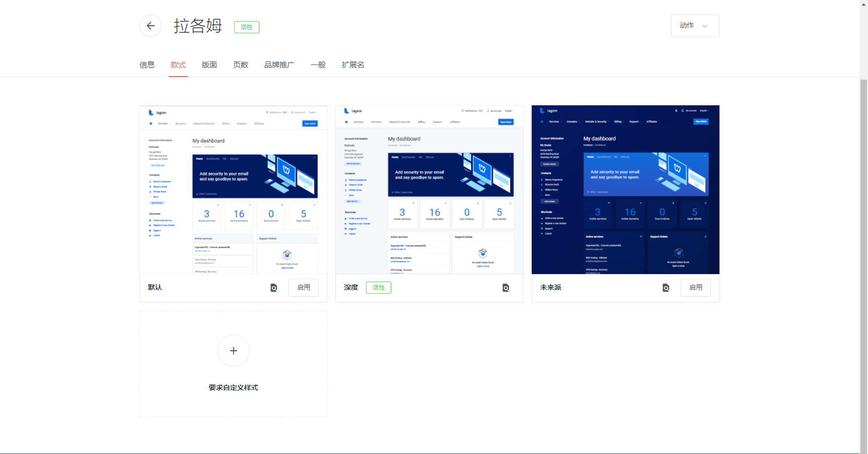This screenshot has width=868, height=454.
Task: Switch to the 信息 tab
Action: tap(147, 64)
